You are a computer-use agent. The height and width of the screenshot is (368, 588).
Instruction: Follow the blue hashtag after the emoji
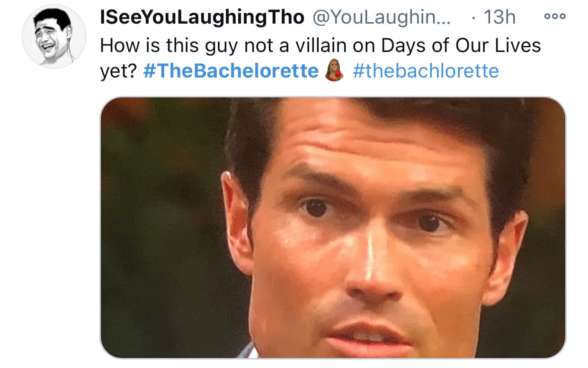point(426,71)
